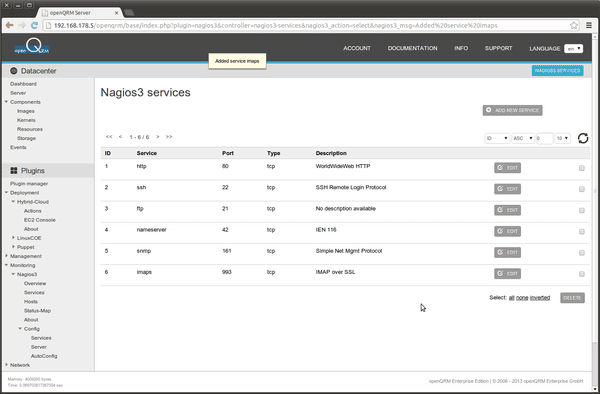Open the browser hamburger menu
The width and height of the screenshot is (600, 394).
click(x=589, y=25)
